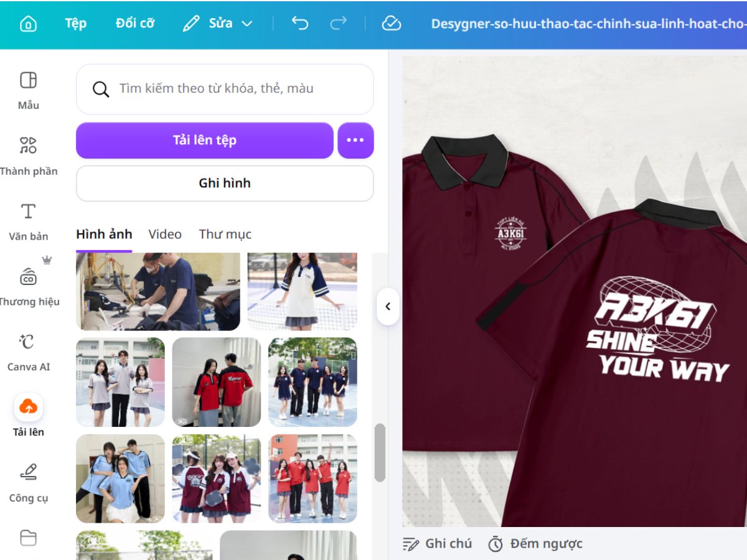The image size is (747, 560).
Task: Click the uploads panel scrollbar handle
Action: pyautogui.click(x=380, y=452)
